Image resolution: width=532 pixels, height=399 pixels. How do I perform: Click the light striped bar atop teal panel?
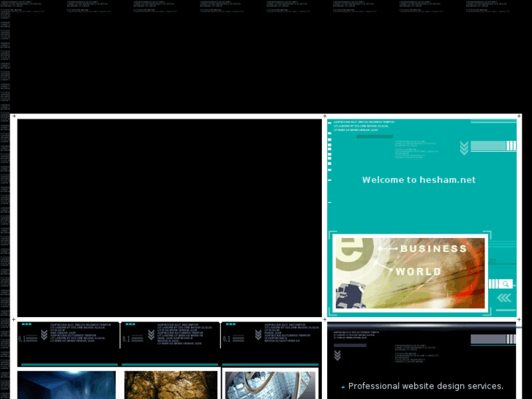click(493, 146)
